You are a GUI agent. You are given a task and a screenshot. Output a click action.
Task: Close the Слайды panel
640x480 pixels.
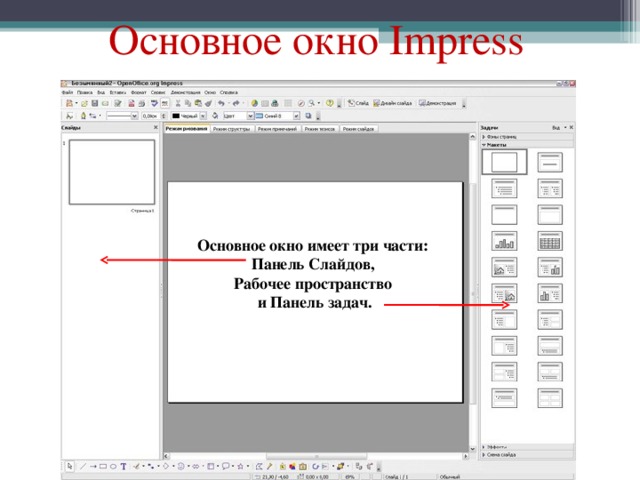click(x=156, y=127)
